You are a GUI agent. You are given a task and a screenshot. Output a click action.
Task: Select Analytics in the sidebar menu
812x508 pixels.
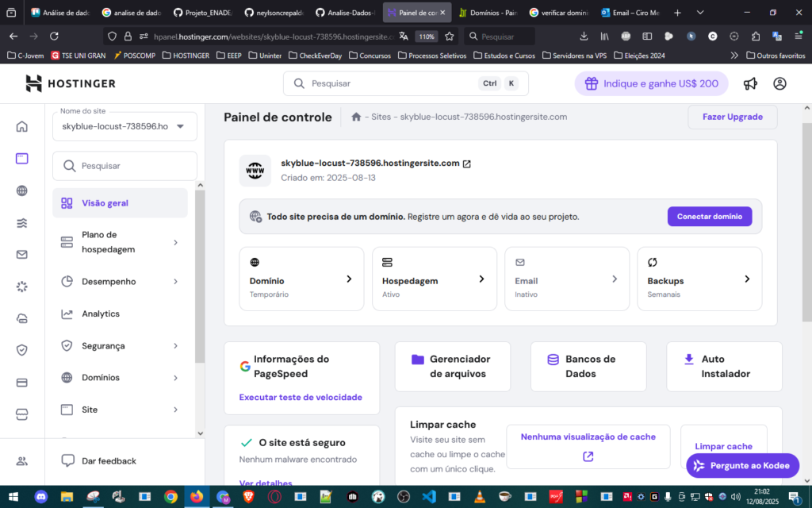pyautogui.click(x=101, y=314)
